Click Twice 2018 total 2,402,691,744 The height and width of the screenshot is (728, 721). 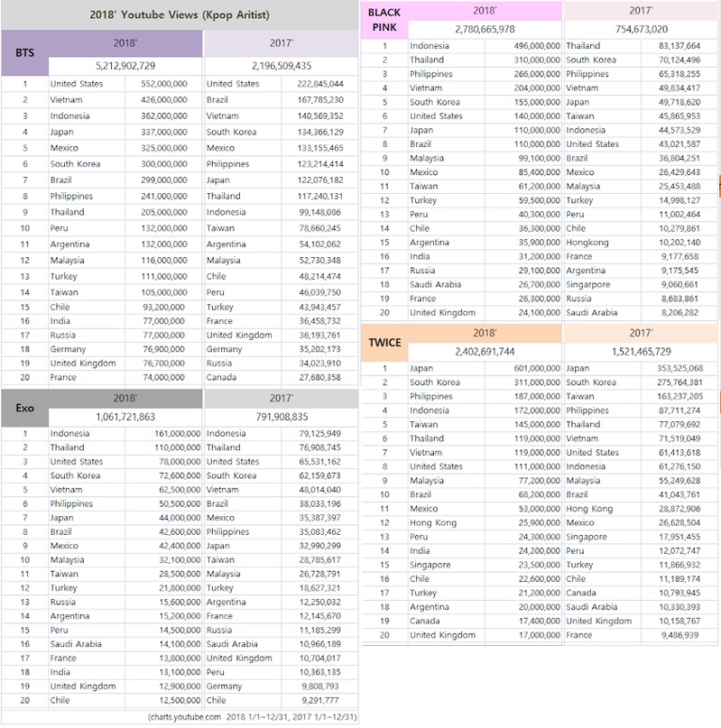(x=485, y=352)
